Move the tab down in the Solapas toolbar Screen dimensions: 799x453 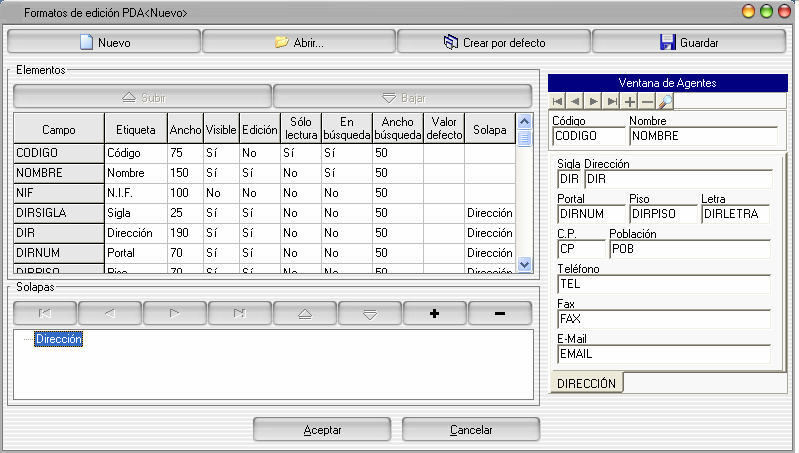point(369,313)
